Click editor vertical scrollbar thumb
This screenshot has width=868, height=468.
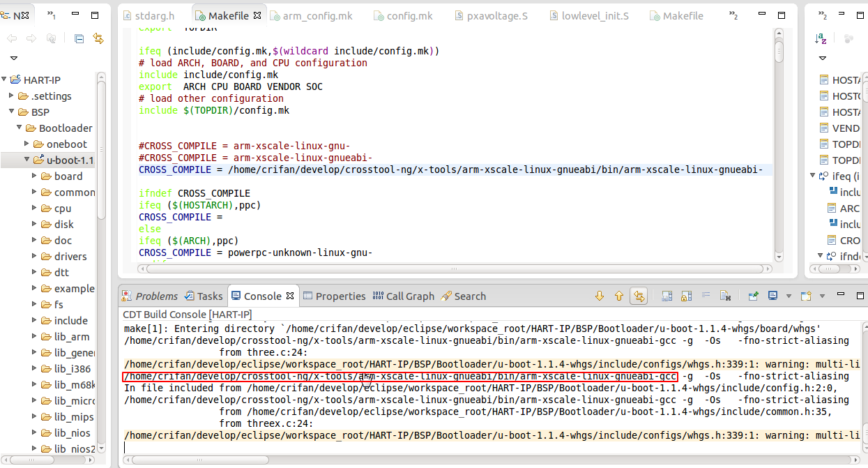click(x=779, y=51)
